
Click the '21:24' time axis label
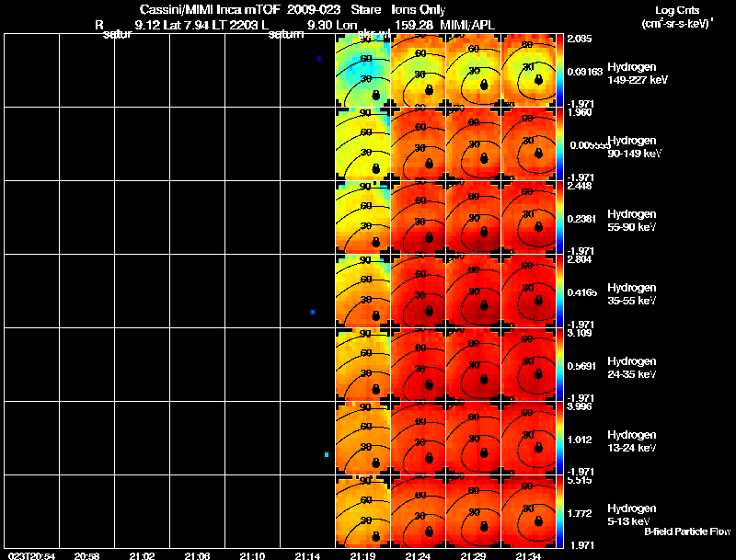tap(419, 555)
